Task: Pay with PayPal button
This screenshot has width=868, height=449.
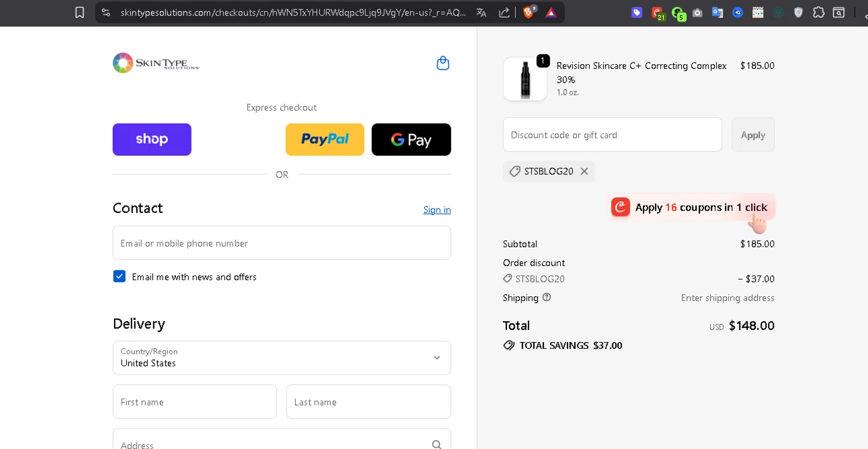Action: coord(325,139)
